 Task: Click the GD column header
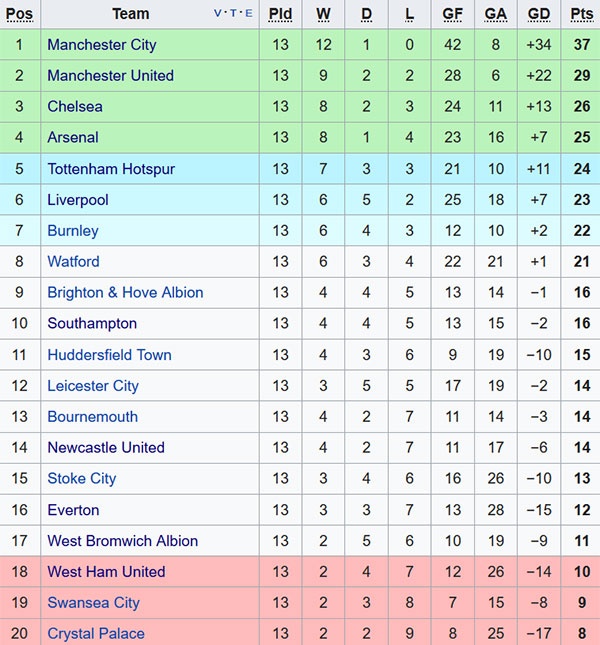[x=539, y=14]
